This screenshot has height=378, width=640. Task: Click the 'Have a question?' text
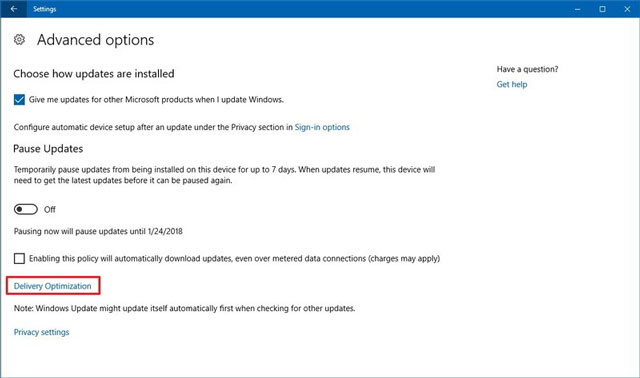(527, 69)
